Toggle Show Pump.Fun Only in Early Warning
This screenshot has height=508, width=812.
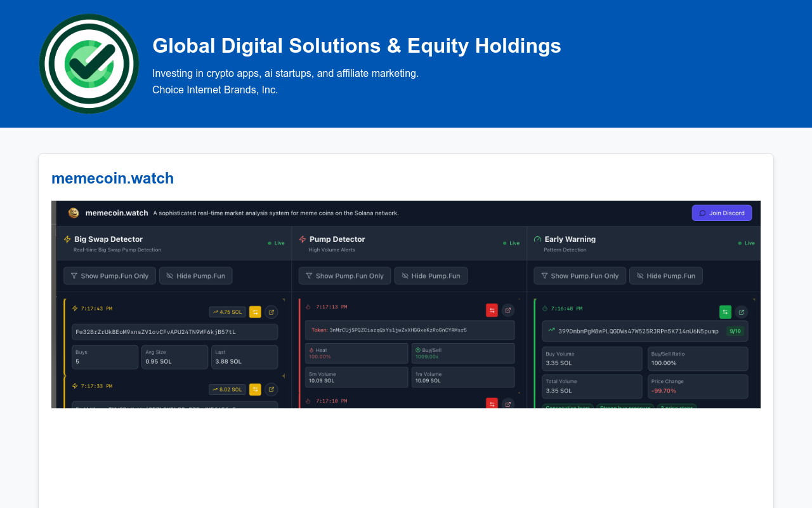(x=579, y=276)
